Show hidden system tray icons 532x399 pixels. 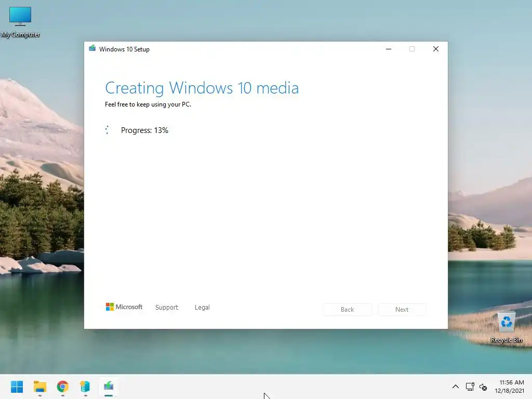point(456,387)
